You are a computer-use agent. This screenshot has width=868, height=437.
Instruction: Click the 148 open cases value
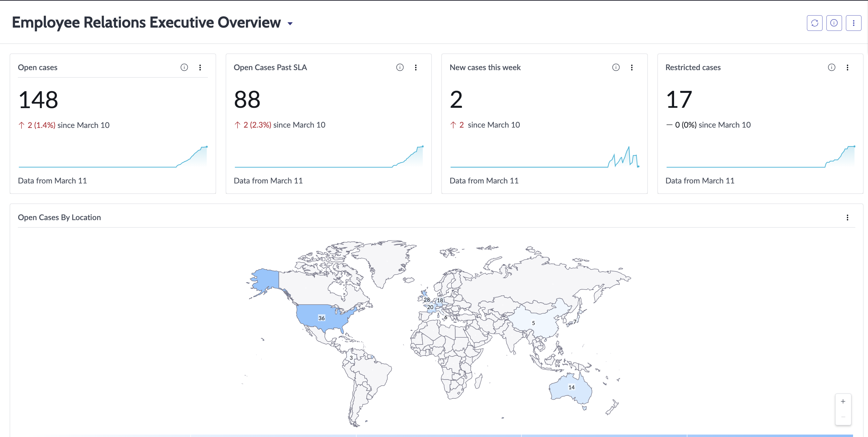pyautogui.click(x=38, y=100)
